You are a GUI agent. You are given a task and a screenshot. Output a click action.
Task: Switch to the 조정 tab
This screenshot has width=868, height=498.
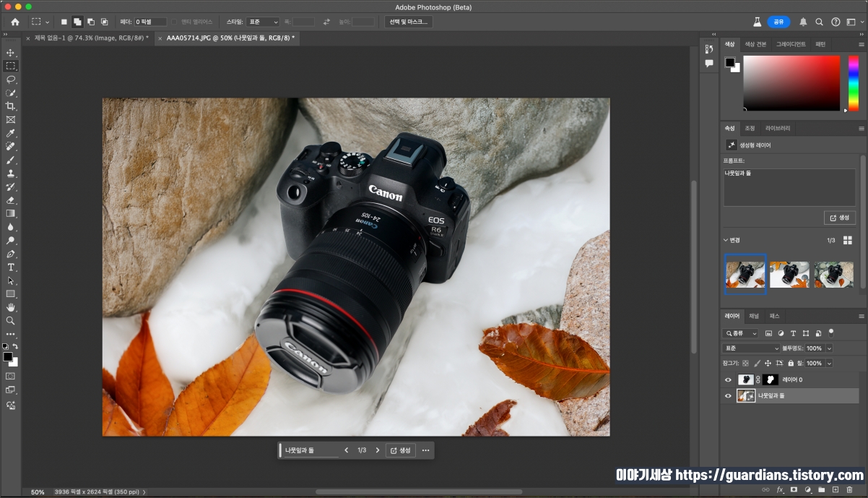(x=750, y=128)
